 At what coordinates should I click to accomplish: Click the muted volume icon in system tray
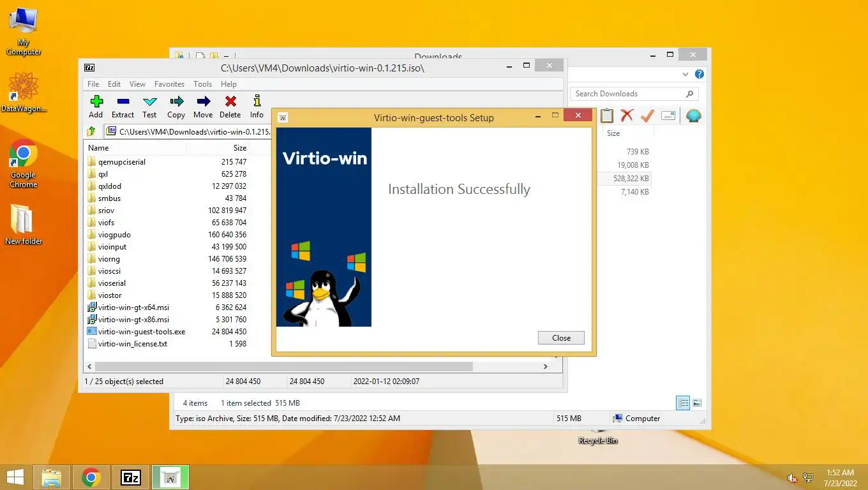click(x=792, y=478)
